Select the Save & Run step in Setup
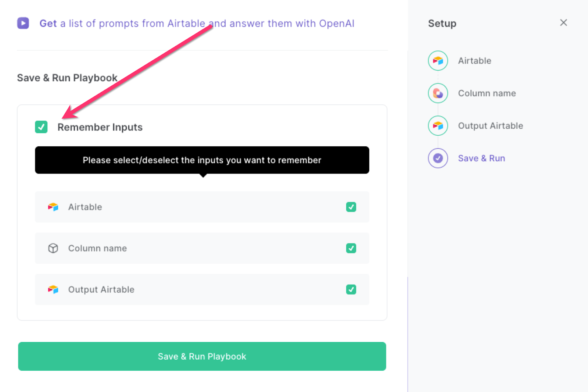Viewport: 588px width, 392px height. click(x=481, y=158)
